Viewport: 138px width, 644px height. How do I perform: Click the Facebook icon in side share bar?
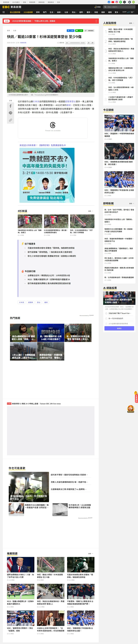(11, 106)
